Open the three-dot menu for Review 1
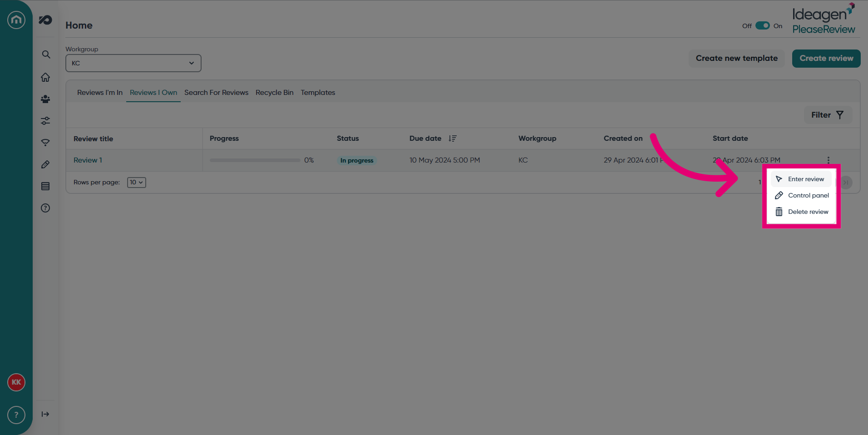Viewport: 868px width, 435px height. [829, 160]
